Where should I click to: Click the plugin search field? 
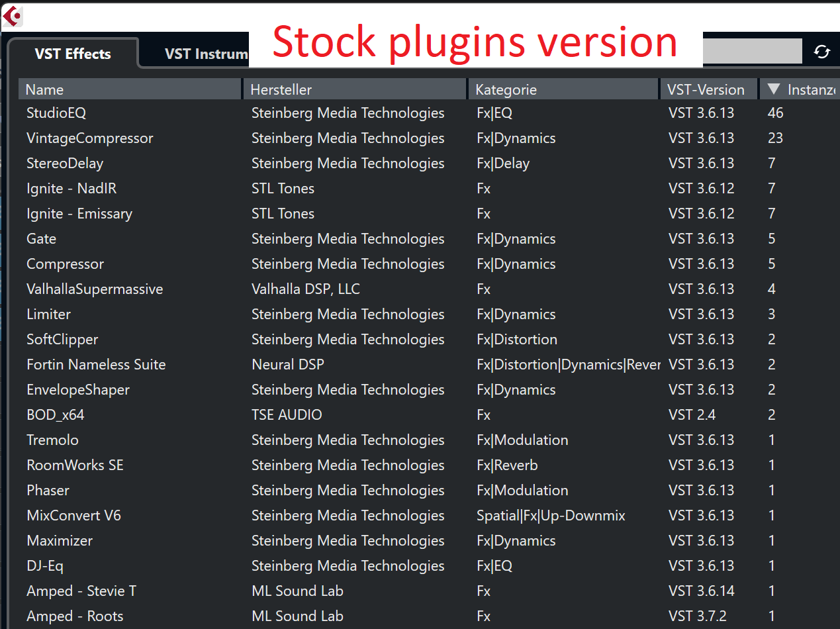[x=751, y=52]
